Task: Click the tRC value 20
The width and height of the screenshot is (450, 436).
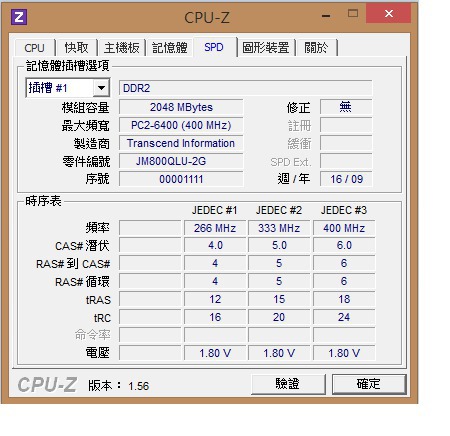Action: click(279, 317)
